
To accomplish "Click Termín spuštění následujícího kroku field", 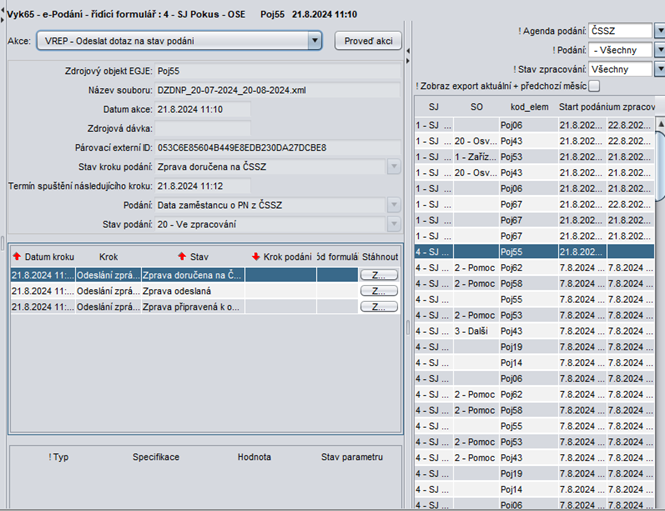I will point(203,186).
